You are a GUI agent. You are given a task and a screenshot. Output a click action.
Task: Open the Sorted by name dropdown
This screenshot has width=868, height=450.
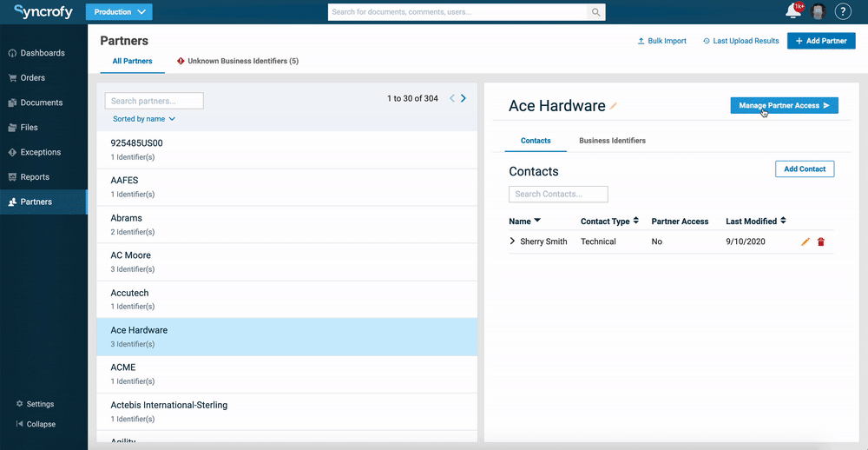pyautogui.click(x=144, y=119)
